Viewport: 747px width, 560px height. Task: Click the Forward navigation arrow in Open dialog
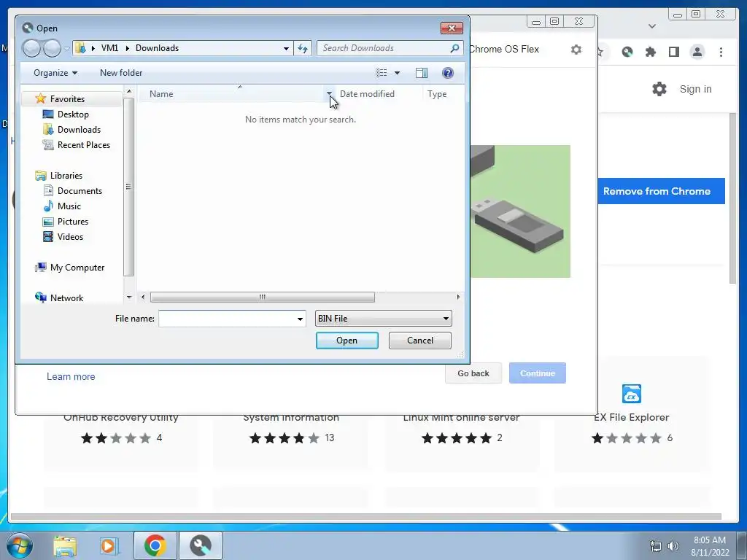pos(52,48)
